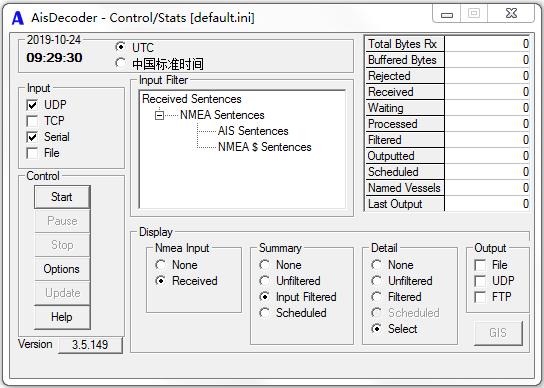Click the Help button
This screenshot has width=544, height=388.
(62, 317)
